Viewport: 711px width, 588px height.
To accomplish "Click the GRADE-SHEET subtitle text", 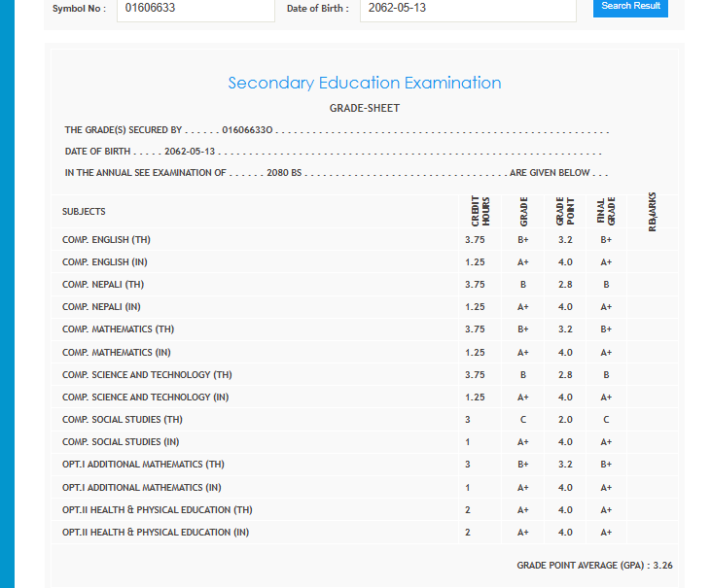I will 364,108.
